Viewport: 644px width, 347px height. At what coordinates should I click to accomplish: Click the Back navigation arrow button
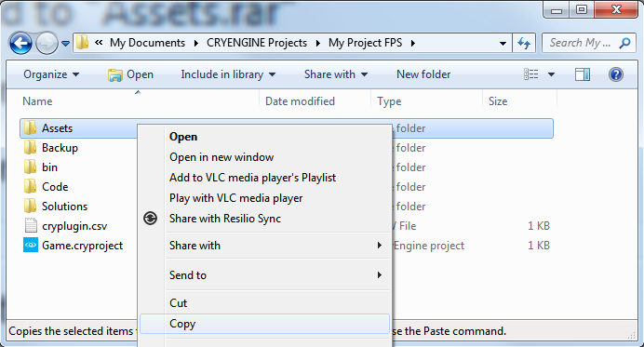coord(20,43)
